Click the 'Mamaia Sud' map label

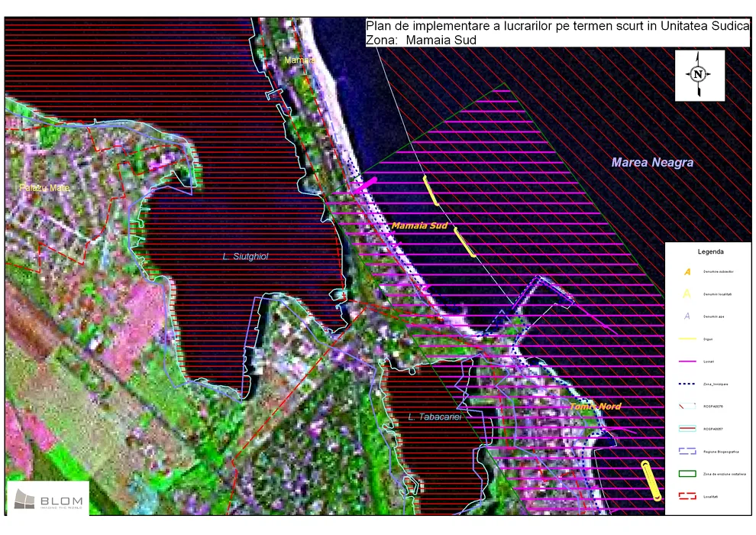pos(419,226)
